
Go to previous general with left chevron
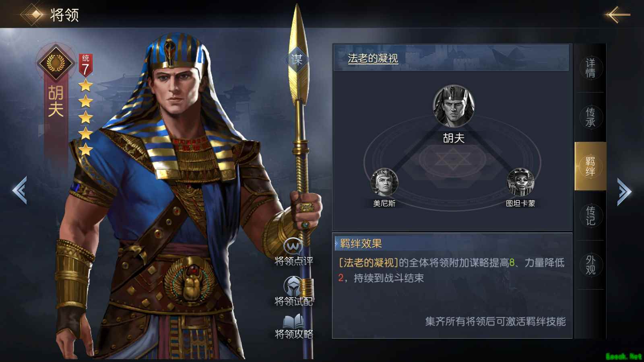[20, 190]
